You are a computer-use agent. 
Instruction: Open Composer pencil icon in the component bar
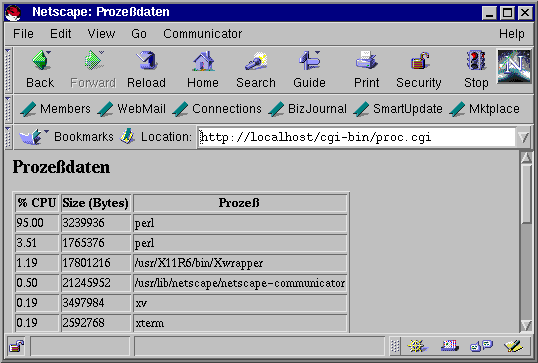pyautogui.click(x=513, y=346)
